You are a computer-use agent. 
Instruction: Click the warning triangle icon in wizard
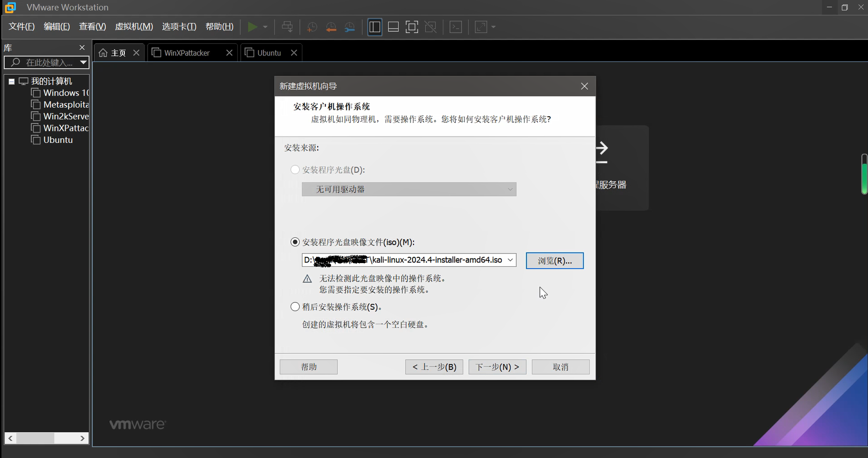click(307, 279)
